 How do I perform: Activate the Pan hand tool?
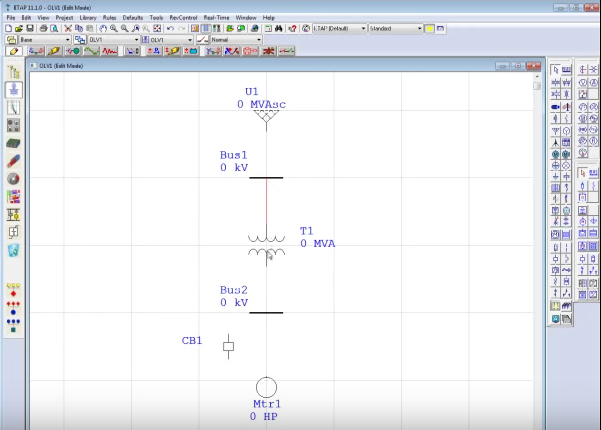103,29
